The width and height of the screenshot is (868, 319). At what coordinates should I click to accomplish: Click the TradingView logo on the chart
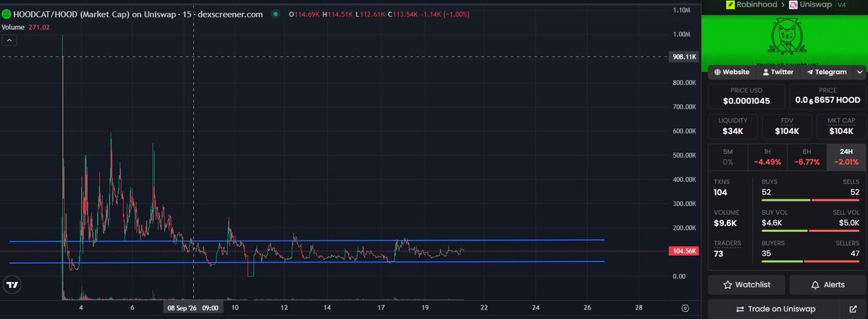tap(12, 285)
